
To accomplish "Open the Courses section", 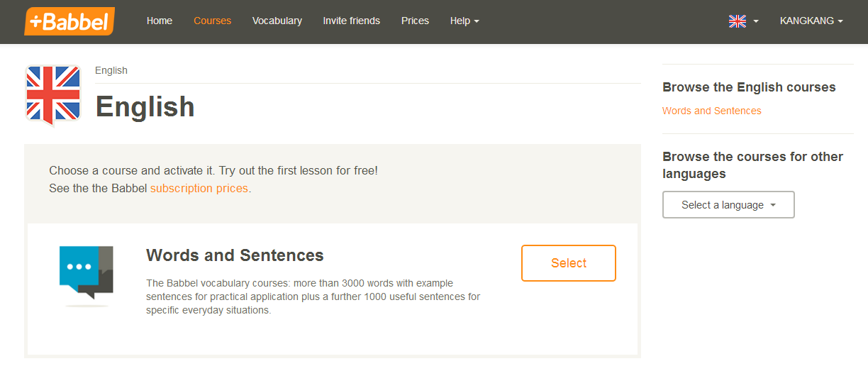I will click(212, 21).
